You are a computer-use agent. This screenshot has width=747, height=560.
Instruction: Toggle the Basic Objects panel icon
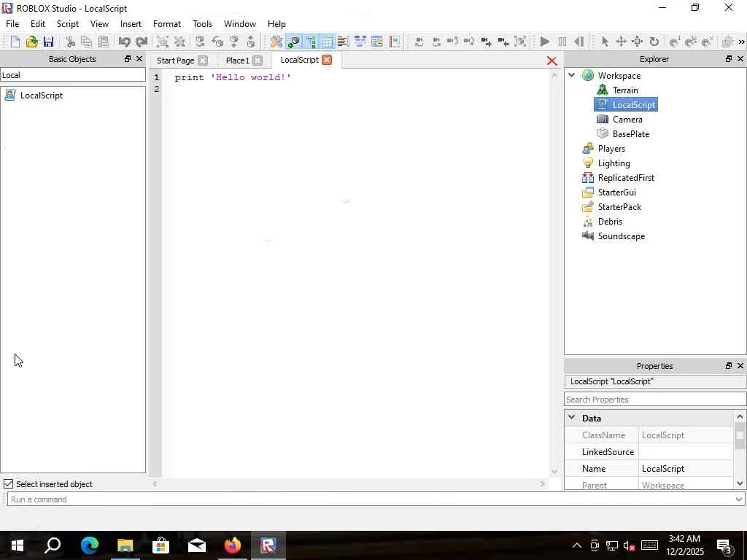293,42
